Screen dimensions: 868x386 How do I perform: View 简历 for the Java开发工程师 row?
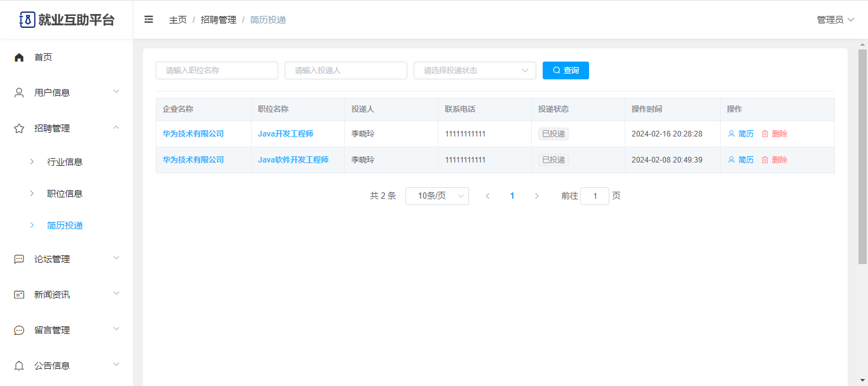click(x=741, y=134)
